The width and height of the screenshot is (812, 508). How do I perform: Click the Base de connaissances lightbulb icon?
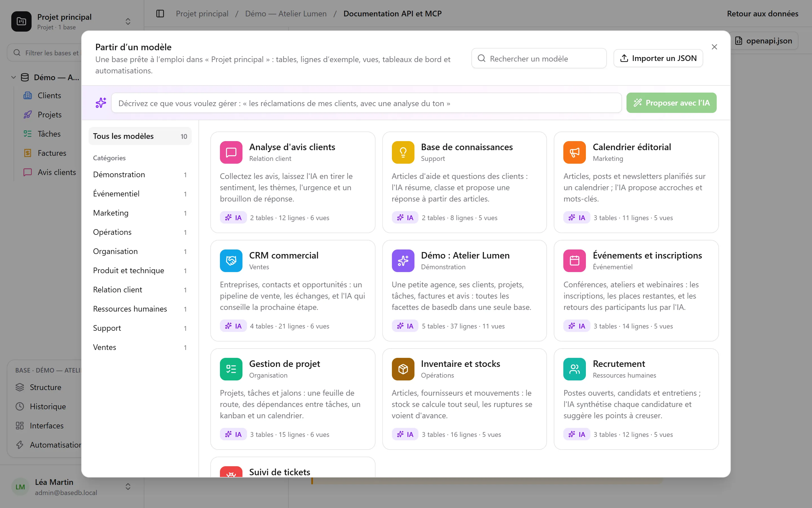(x=403, y=152)
